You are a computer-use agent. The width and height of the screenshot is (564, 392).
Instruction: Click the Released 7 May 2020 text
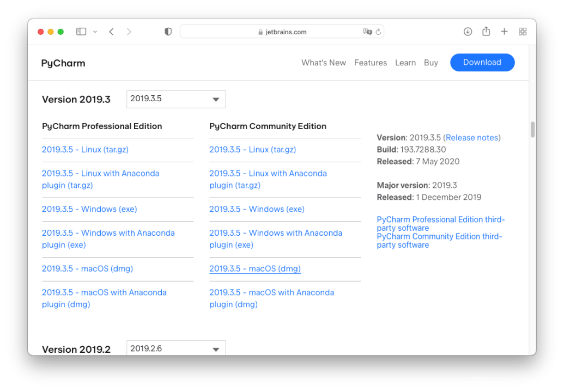coord(418,161)
